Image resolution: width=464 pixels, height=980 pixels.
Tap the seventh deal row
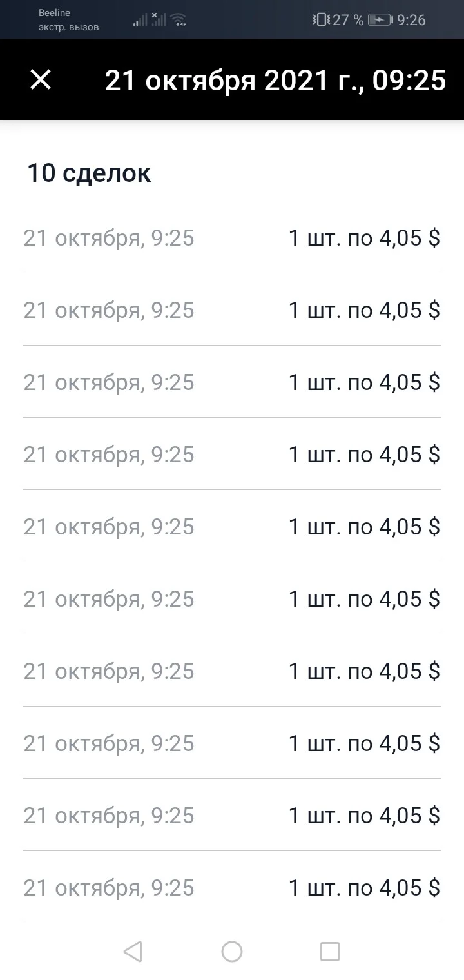(232, 671)
